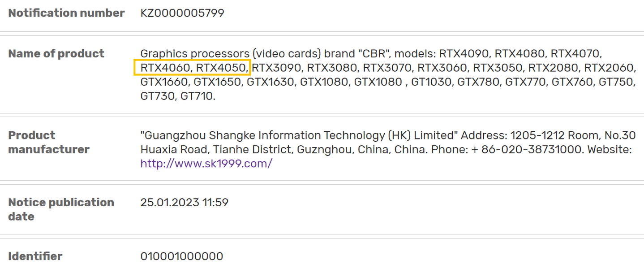This screenshot has height=269, width=644.
Task: Click the identifier value 010001000000
Action: 182,256
